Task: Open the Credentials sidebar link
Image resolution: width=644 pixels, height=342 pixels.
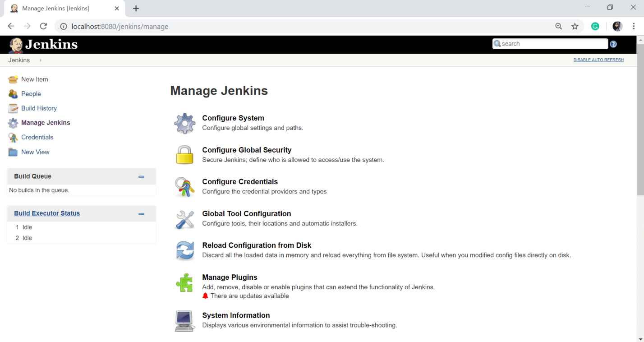Action: [37, 137]
